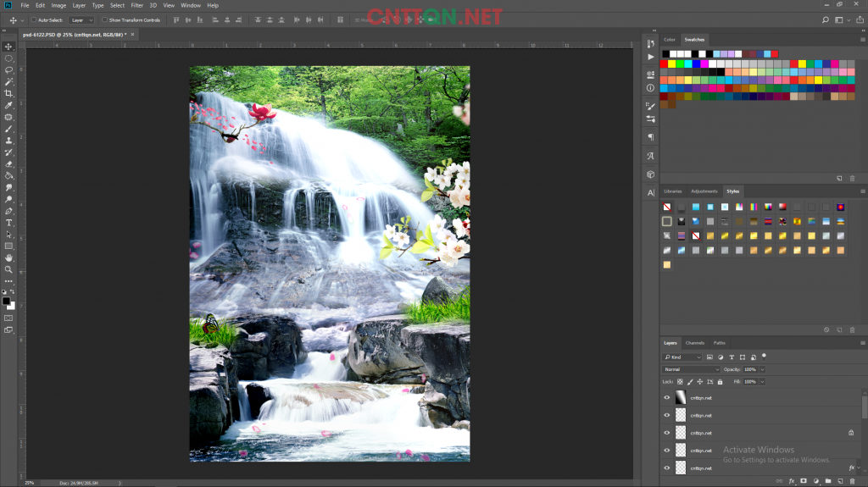Change the screen mode from the toolbox

8,329
